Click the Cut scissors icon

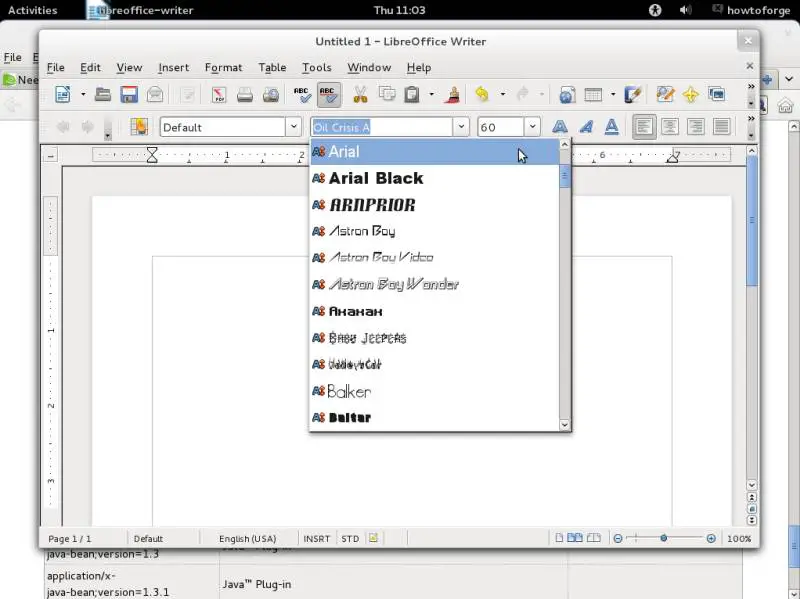(x=360, y=94)
